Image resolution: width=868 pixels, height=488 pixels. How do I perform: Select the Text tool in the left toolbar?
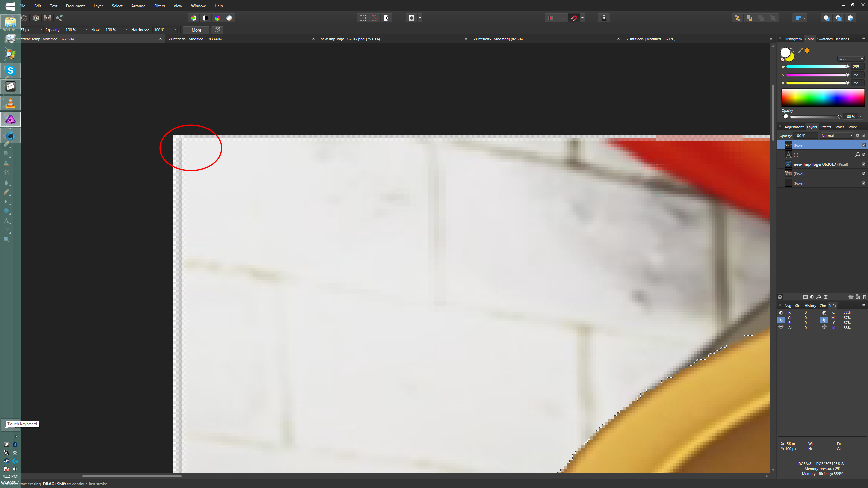[x=6, y=221]
